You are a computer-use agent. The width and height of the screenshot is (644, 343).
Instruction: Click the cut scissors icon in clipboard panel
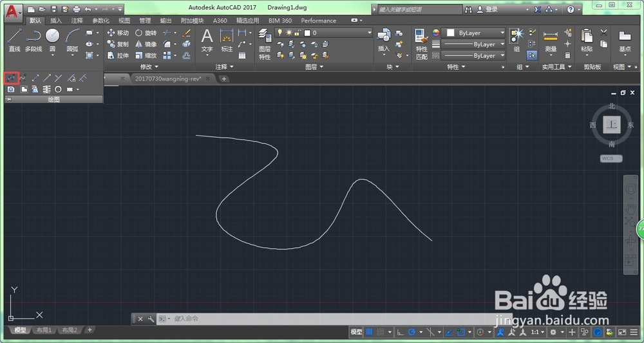604,32
